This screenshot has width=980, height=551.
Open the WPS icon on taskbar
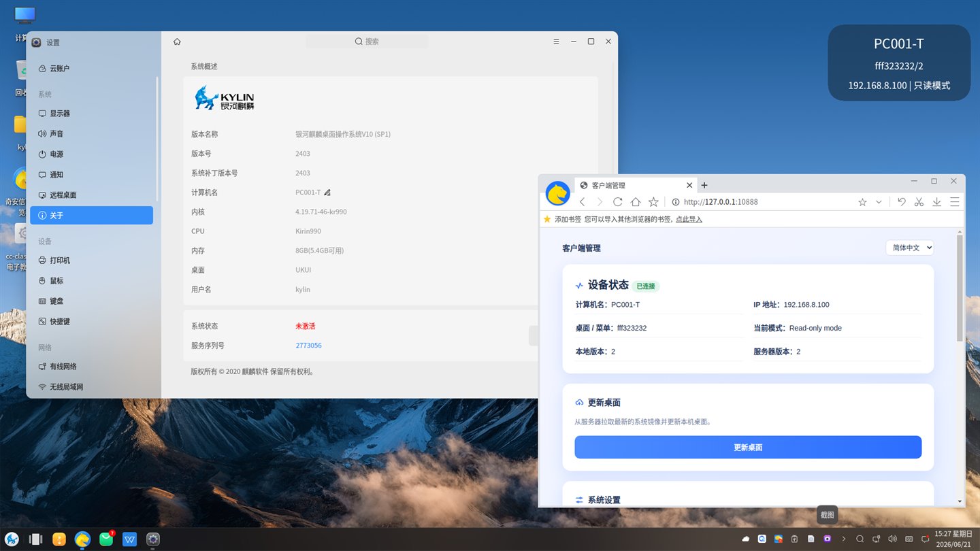pyautogui.click(x=130, y=539)
